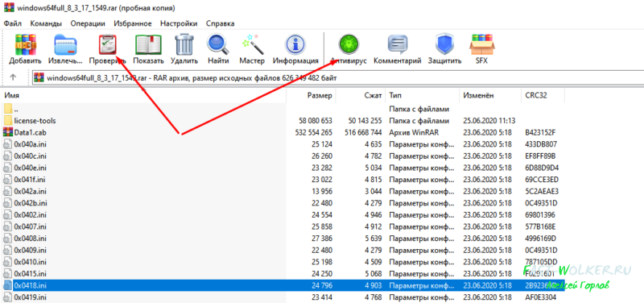644x303 pixels.
Task: Click CRC32 value AF0E3304
Action: tap(541, 297)
